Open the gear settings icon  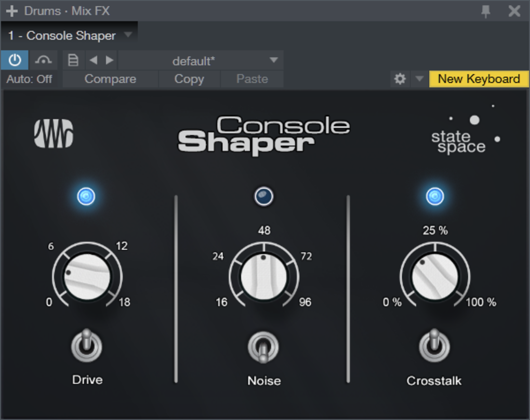[400, 79]
